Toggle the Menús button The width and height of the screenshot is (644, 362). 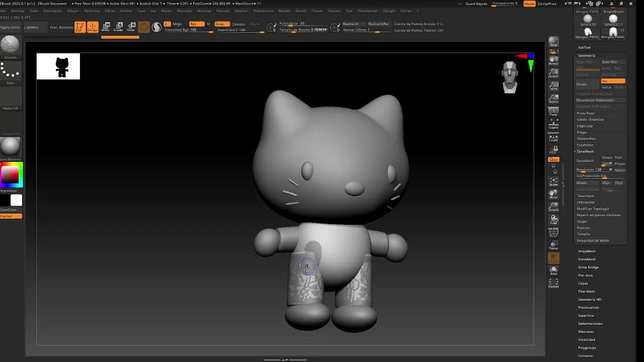point(529,4)
